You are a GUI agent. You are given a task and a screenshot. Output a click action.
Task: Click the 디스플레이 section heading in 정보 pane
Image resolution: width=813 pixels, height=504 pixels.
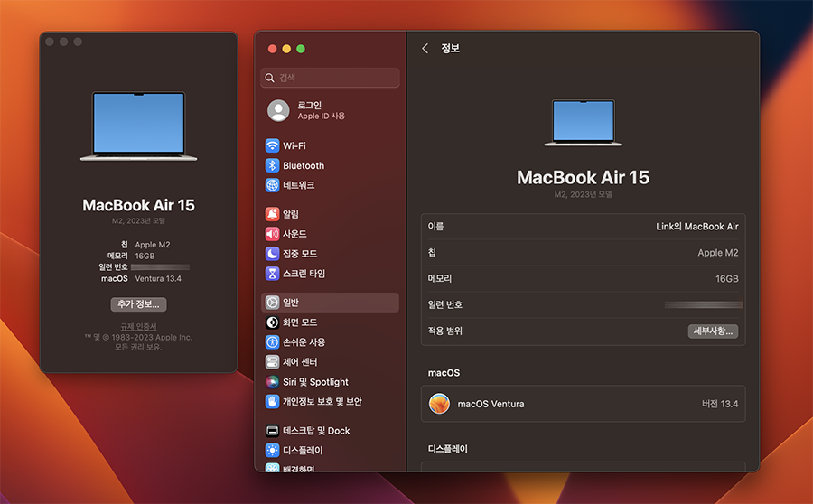(447, 449)
